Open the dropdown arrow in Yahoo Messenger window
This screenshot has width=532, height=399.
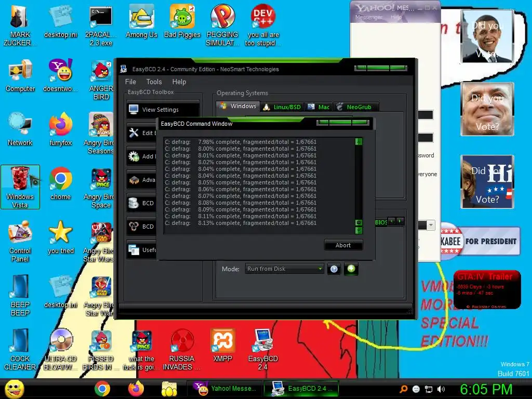click(x=431, y=225)
